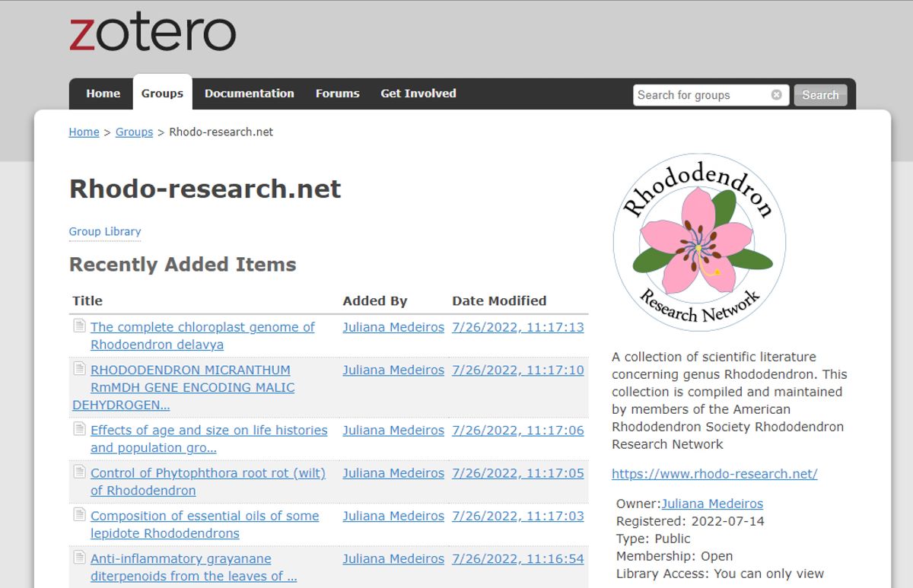913x588 pixels.
Task: Open 'Composition of essential oils' item
Action: (x=205, y=524)
